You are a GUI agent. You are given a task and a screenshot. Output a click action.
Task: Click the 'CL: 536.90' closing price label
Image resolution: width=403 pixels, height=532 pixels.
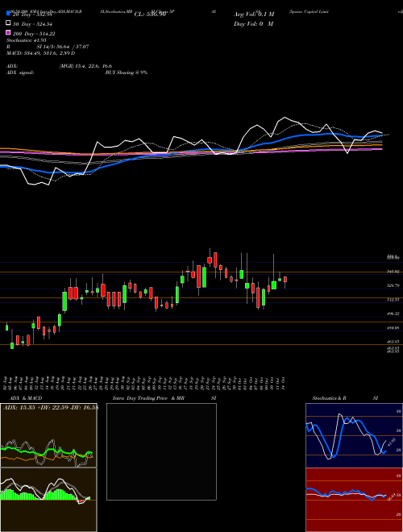point(150,15)
